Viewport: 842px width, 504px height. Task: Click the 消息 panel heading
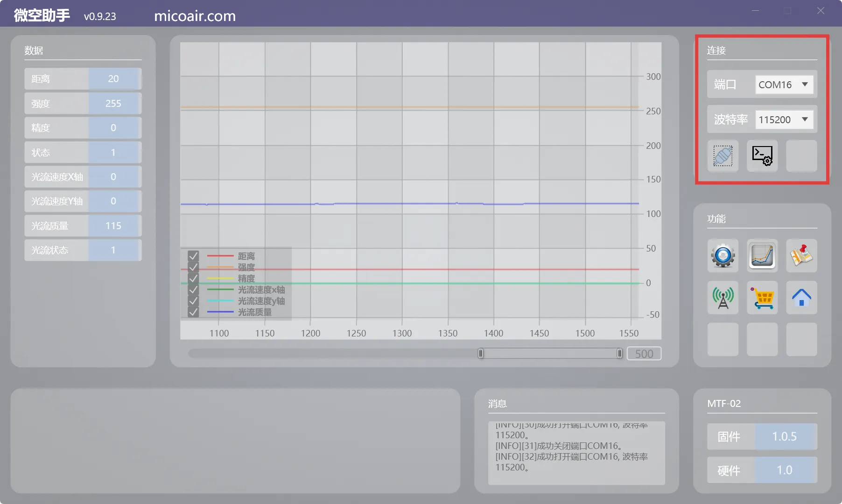coord(498,404)
